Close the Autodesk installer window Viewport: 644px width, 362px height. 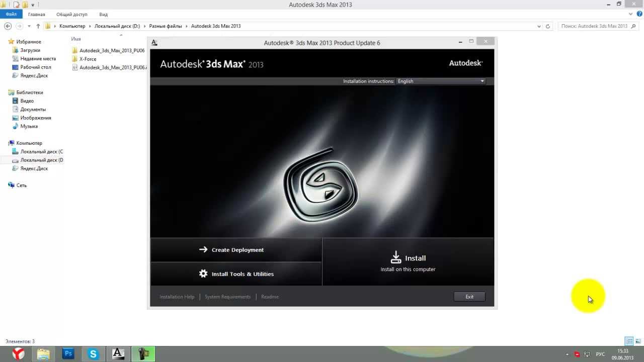486,42
